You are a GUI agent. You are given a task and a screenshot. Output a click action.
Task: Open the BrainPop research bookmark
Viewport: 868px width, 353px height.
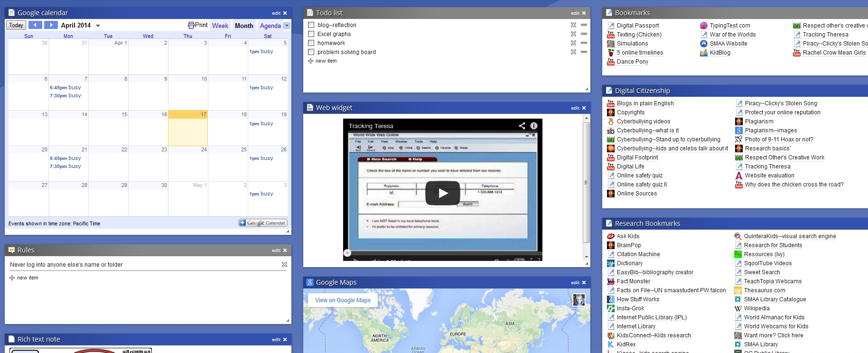point(629,245)
